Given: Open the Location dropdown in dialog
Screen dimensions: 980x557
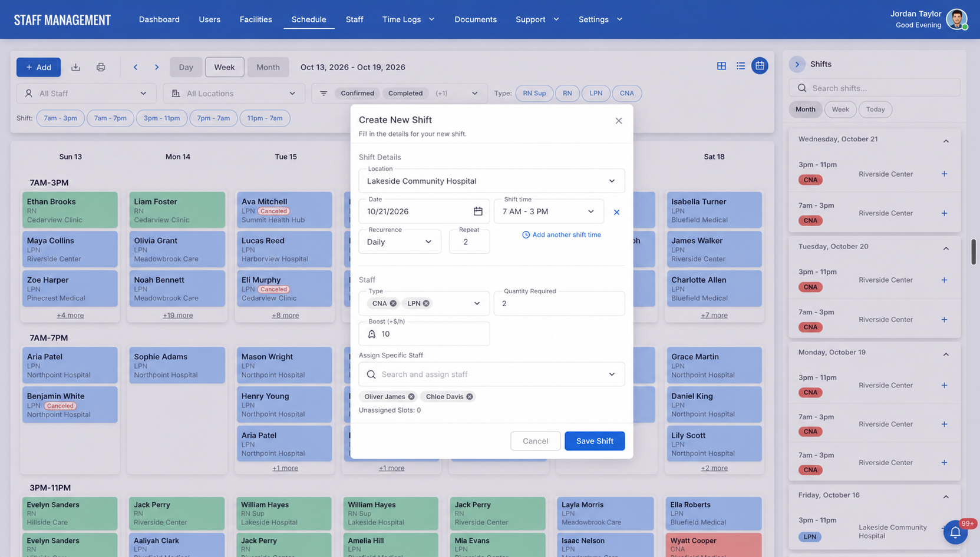Looking at the screenshot, I should pos(491,181).
